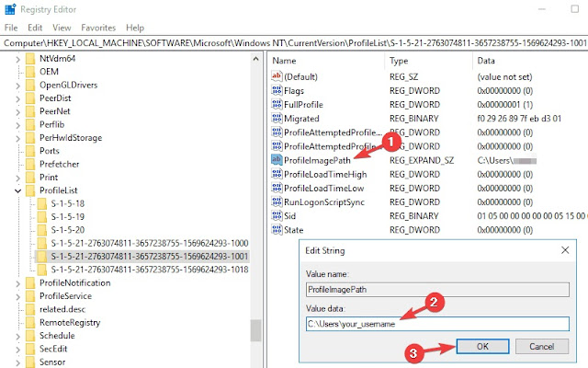Click the tree pane scrollbar thumb
Screen dimensions: 588x368
[x=256, y=330]
